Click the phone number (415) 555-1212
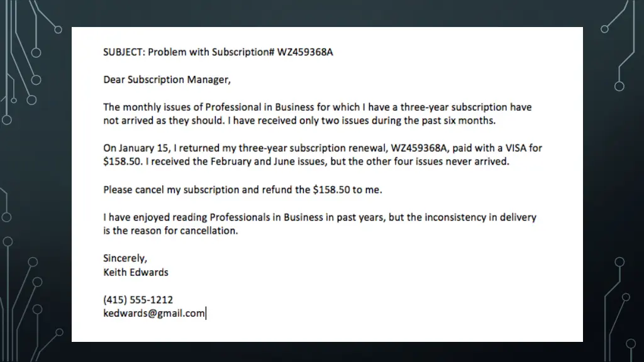This screenshot has width=644, height=362. point(138,300)
